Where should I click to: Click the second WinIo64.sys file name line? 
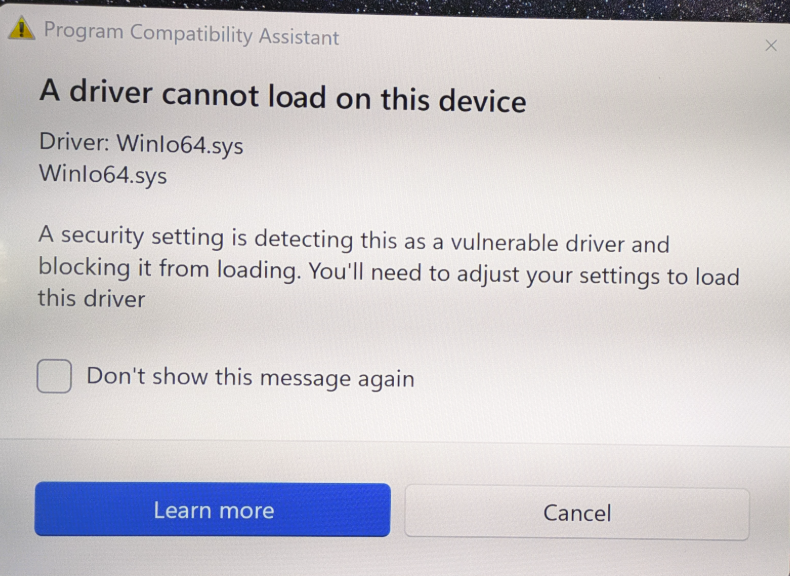coord(103,174)
